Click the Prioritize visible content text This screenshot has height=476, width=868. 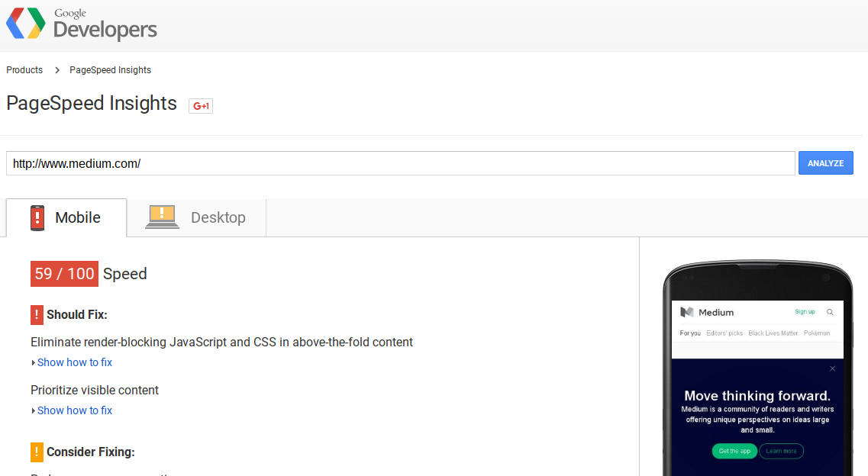click(x=95, y=391)
